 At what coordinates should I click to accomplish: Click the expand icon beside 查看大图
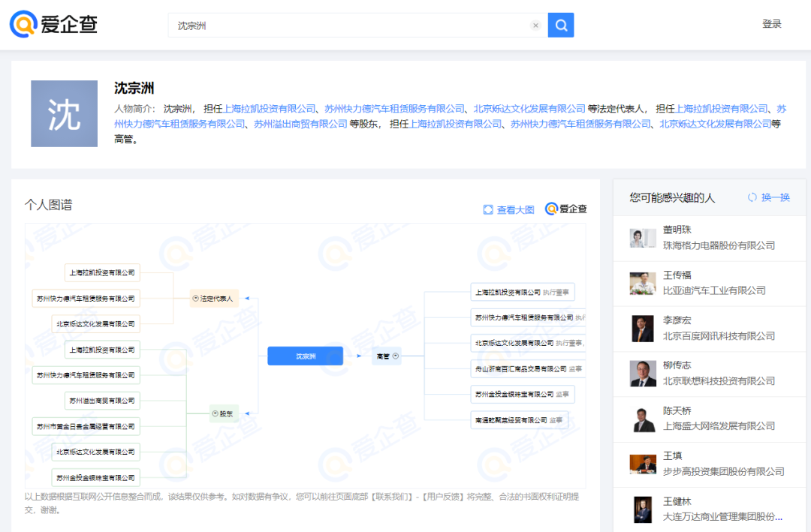click(488, 209)
